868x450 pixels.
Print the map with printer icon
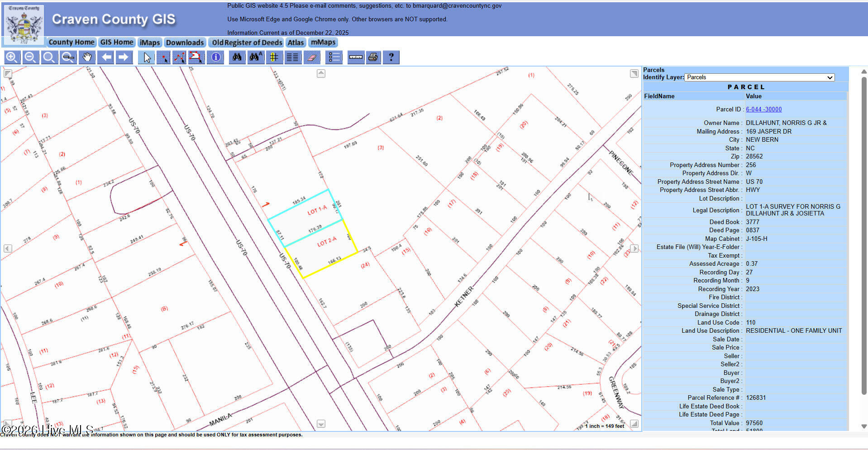click(x=373, y=57)
